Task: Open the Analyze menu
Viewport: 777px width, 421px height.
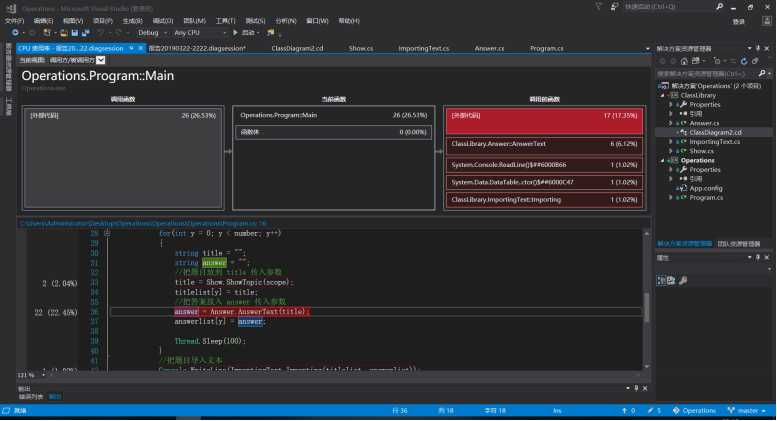Action: [x=286, y=21]
